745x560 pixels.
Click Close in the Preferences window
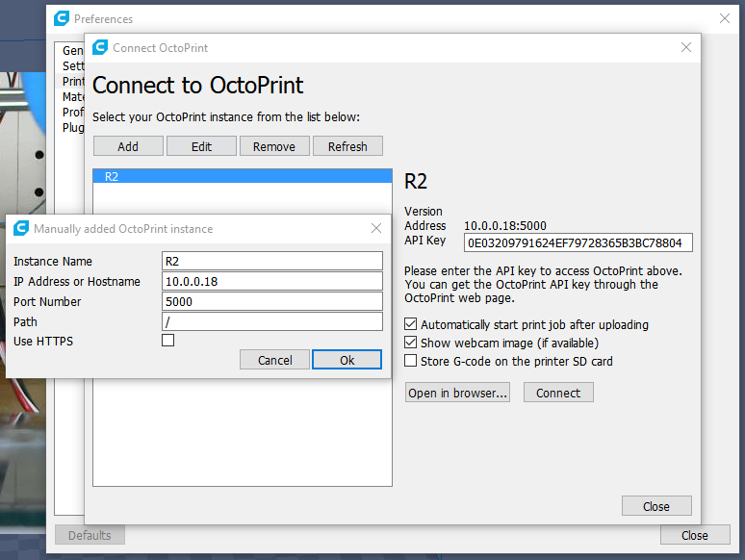[695, 535]
